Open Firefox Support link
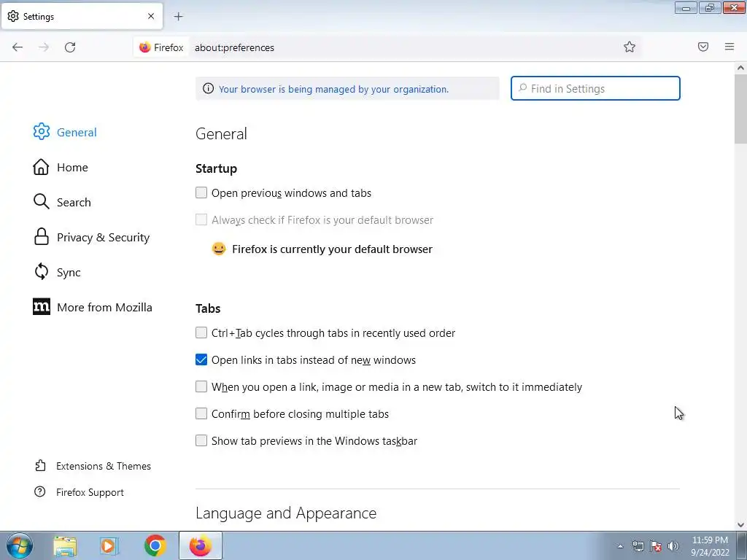The height and width of the screenshot is (560, 747). 90,492
